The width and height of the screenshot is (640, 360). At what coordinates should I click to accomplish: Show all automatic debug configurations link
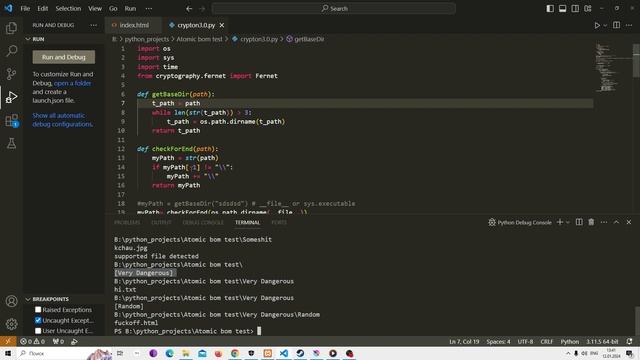click(x=63, y=120)
